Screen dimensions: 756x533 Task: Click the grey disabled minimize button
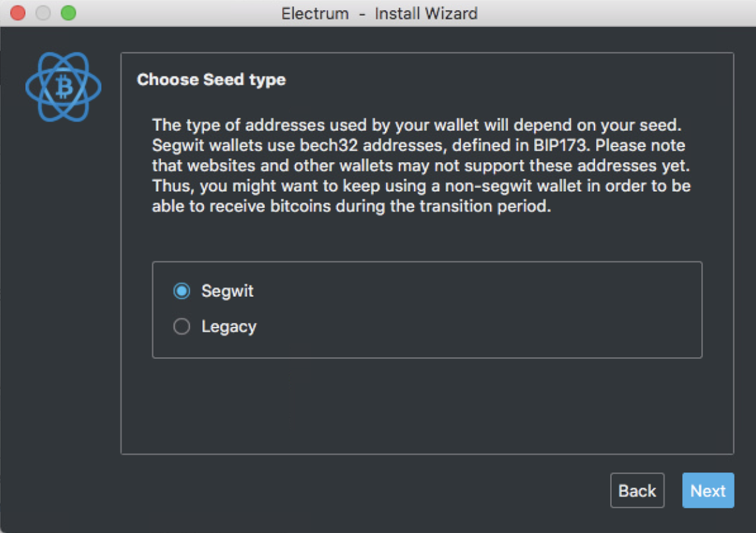click(44, 13)
